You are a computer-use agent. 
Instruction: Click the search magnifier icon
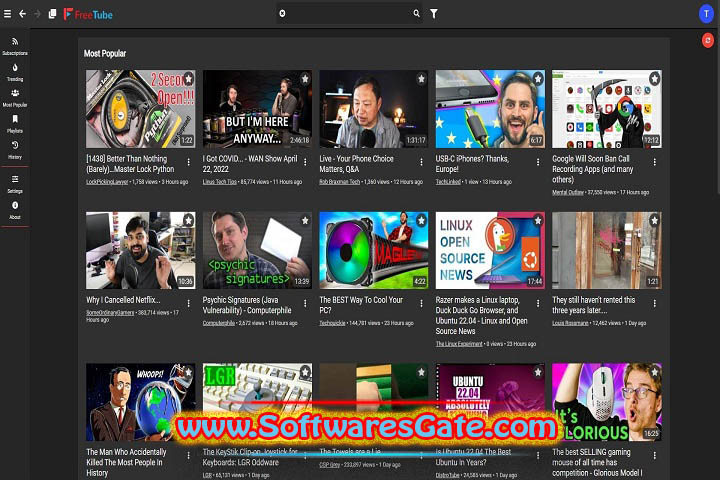pyautogui.click(x=416, y=13)
